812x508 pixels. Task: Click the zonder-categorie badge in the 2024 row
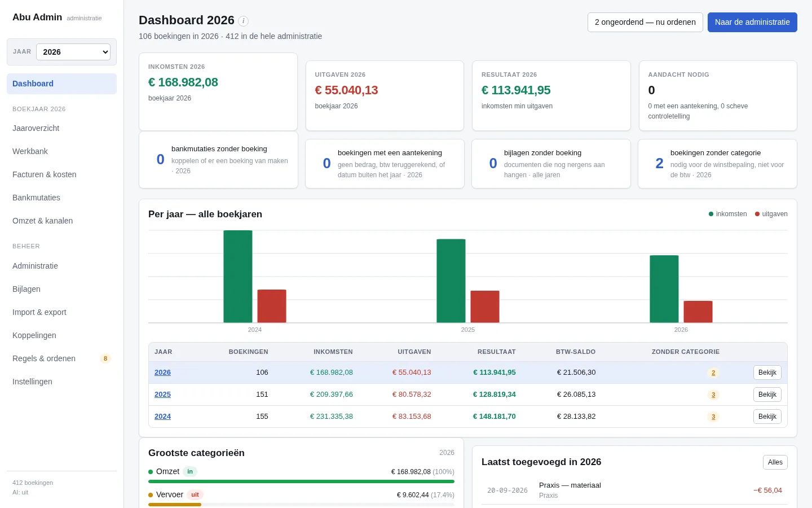pyautogui.click(x=713, y=417)
